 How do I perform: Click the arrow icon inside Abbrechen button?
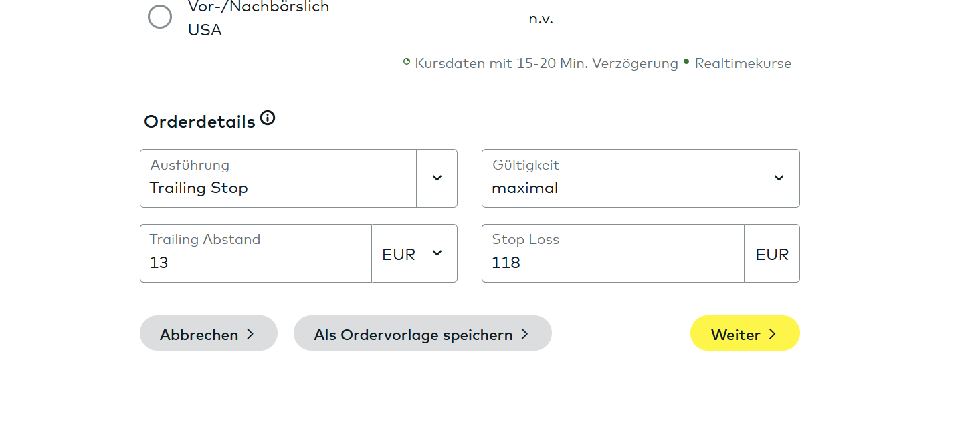(x=250, y=334)
